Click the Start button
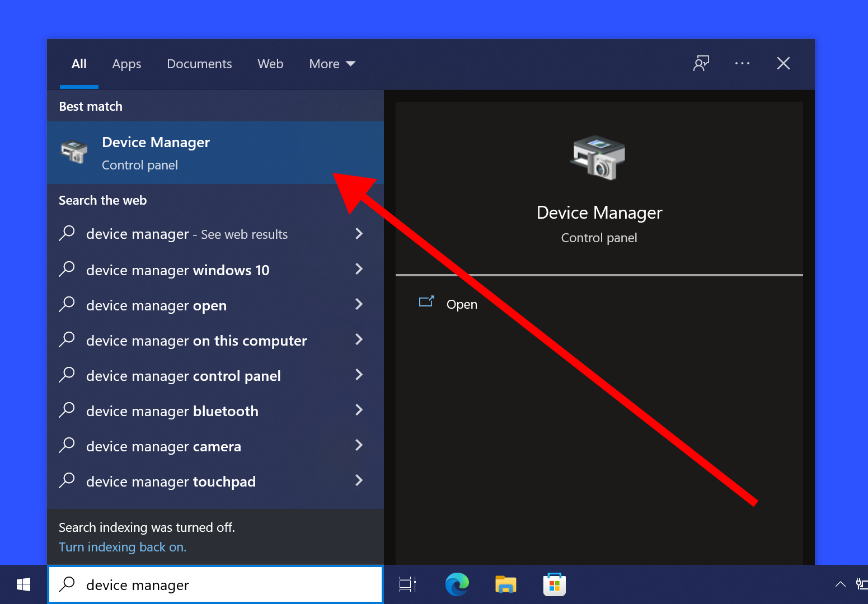 (x=23, y=584)
